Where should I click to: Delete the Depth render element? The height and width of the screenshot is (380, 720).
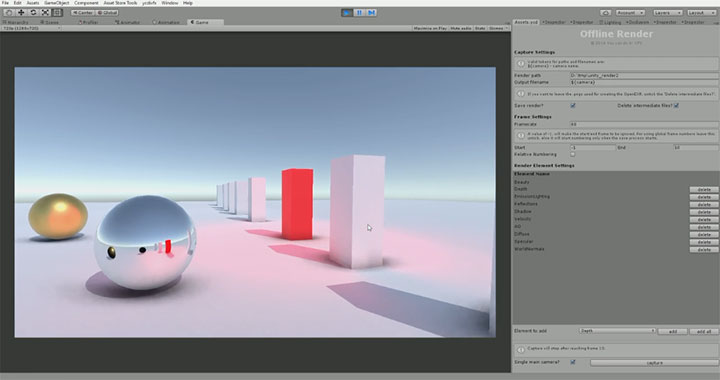point(704,190)
